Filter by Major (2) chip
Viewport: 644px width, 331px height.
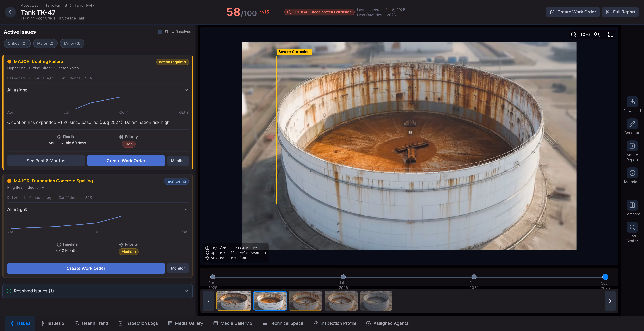45,44
